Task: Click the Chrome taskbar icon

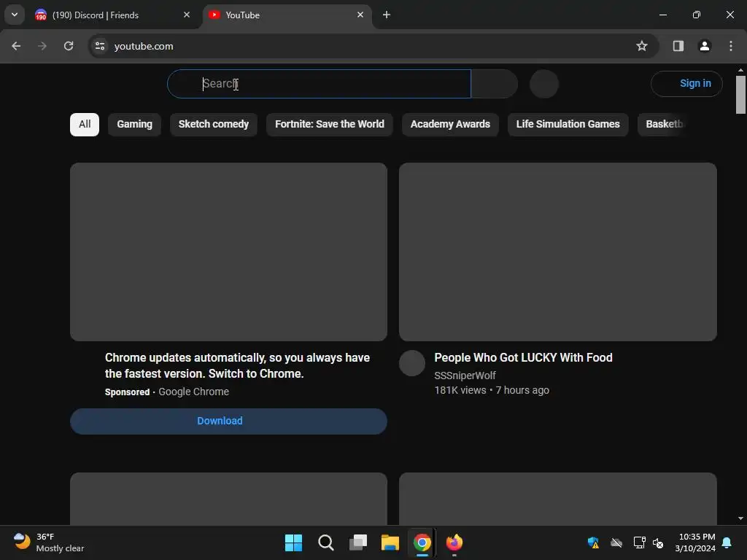Action: pyautogui.click(x=422, y=542)
